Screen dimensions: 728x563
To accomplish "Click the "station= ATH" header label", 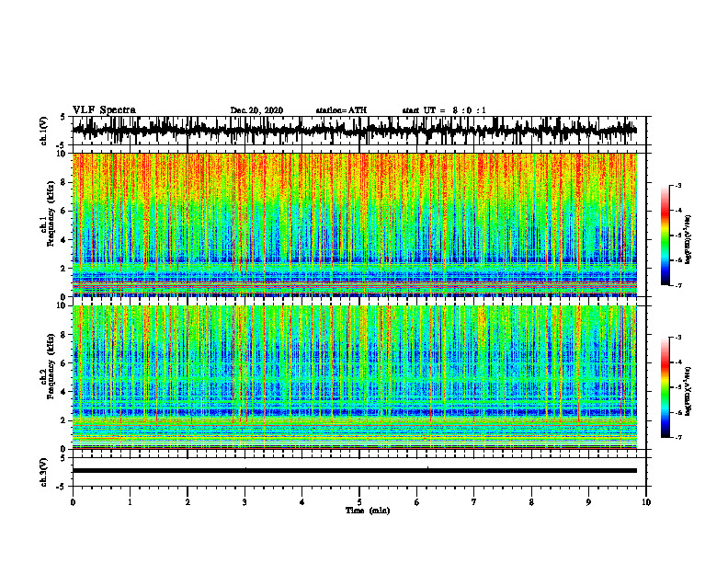I will (x=341, y=110).
